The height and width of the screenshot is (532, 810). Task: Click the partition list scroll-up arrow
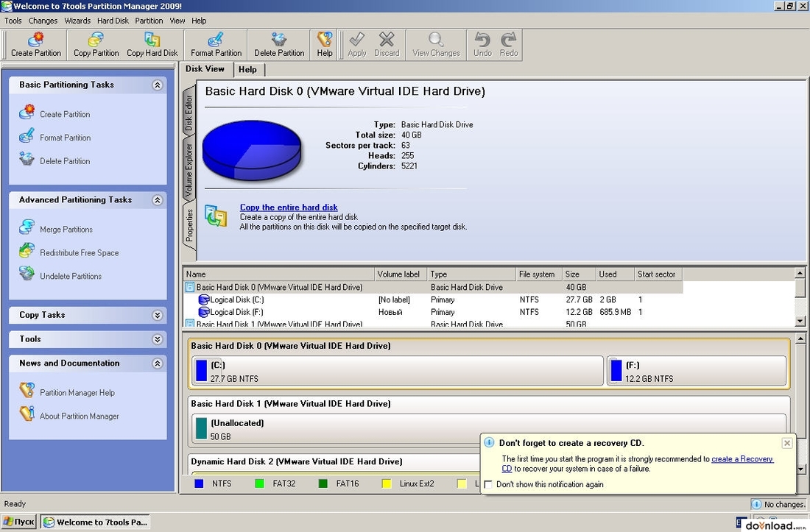pyautogui.click(x=800, y=273)
